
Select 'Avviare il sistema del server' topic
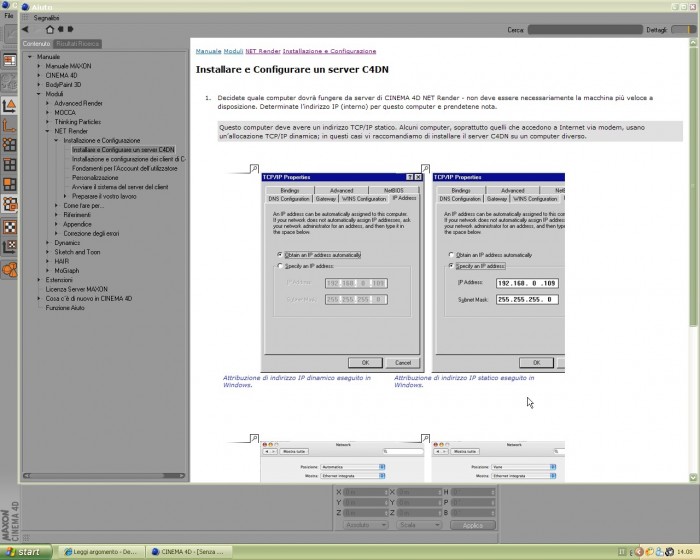[120, 187]
